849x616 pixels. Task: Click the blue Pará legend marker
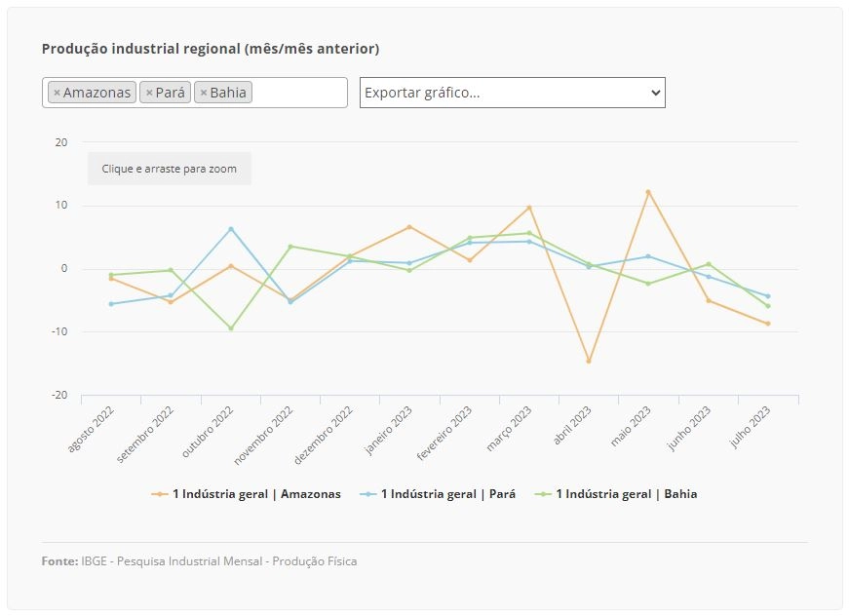click(368, 494)
